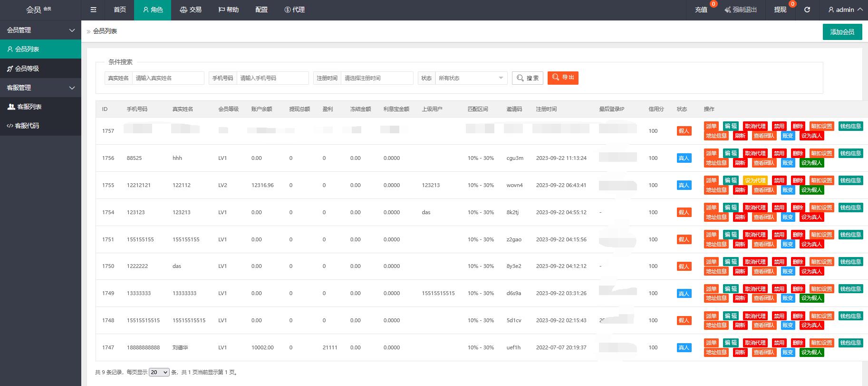Click the 真人 status badge of member 1756
The width and height of the screenshot is (868, 386).
[x=684, y=158]
